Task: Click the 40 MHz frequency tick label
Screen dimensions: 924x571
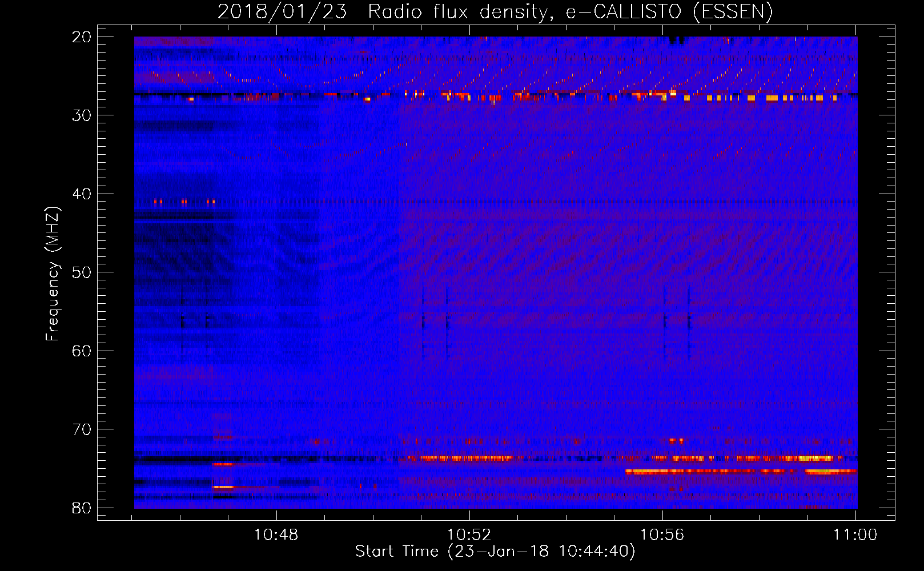Action: (x=82, y=194)
